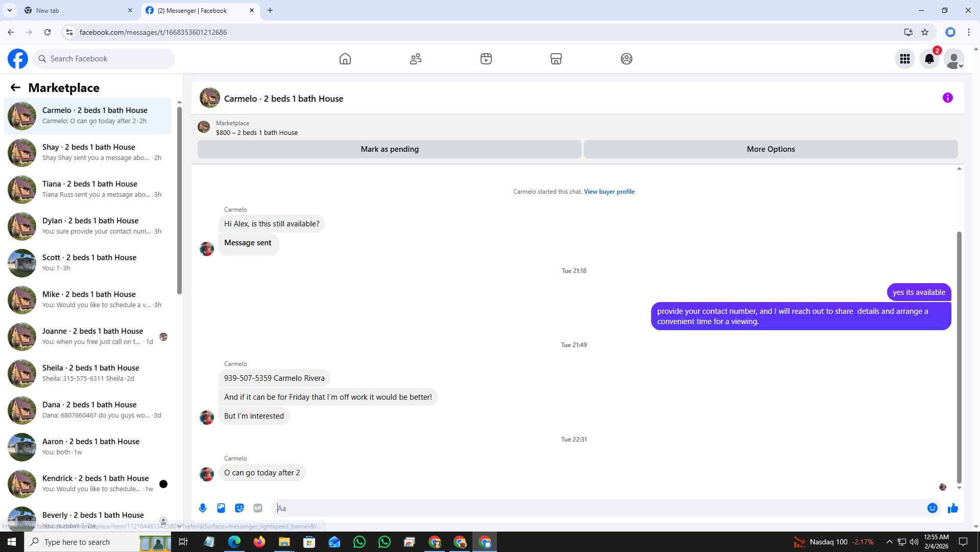Select the Messenger | Facebook browser tab

(x=200, y=10)
